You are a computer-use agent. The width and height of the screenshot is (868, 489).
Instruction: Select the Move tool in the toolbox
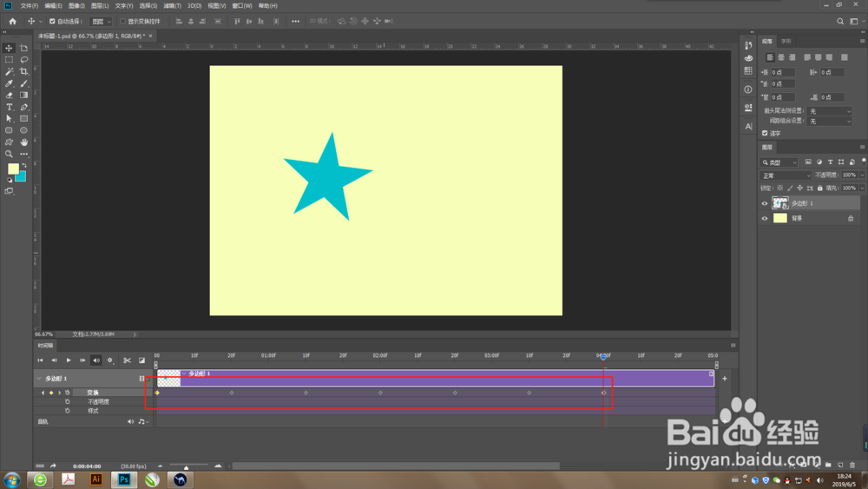point(9,48)
